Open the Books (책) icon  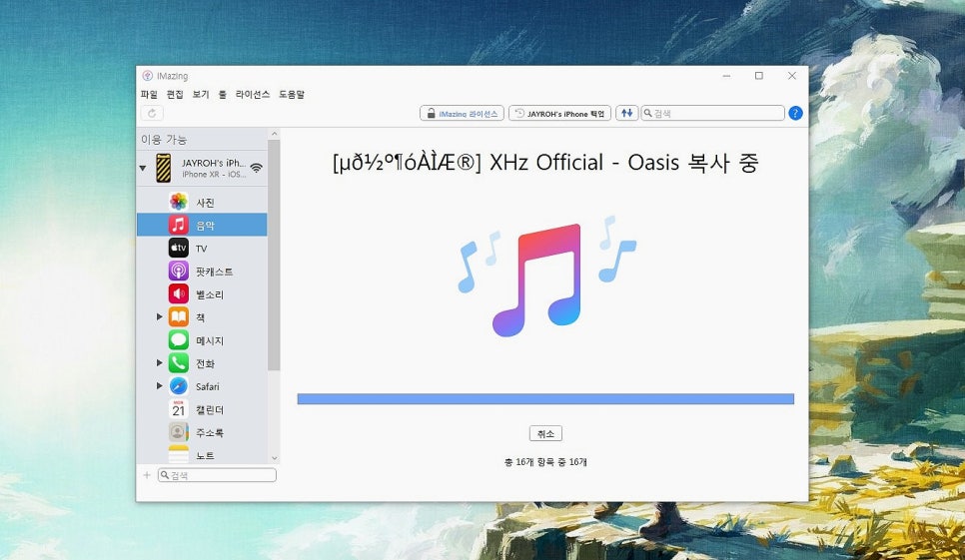click(179, 317)
